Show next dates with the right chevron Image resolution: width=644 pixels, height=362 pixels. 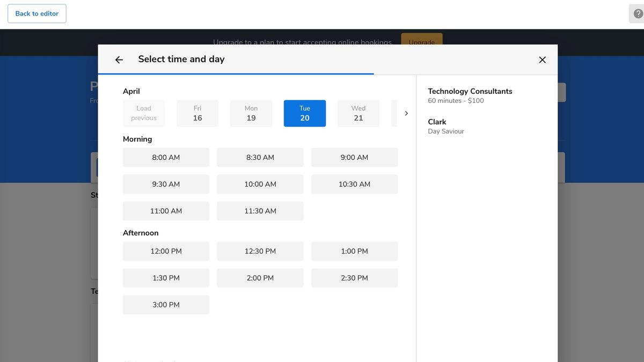[x=406, y=113]
